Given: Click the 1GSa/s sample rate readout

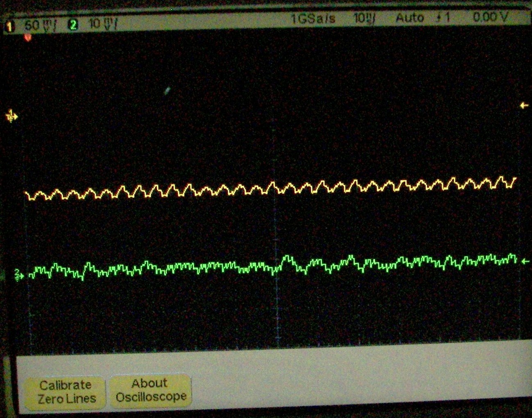Looking at the screenshot, I should pos(313,18).
